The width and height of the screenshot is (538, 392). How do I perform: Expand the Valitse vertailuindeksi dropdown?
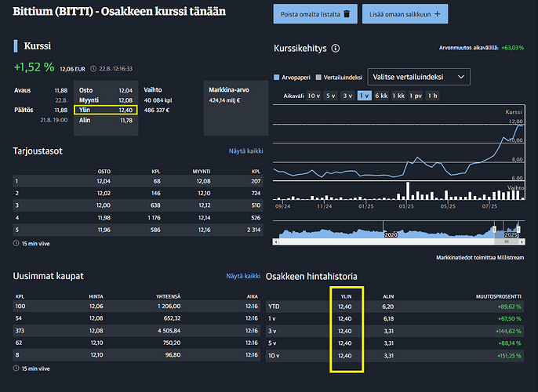click(418, 76)
